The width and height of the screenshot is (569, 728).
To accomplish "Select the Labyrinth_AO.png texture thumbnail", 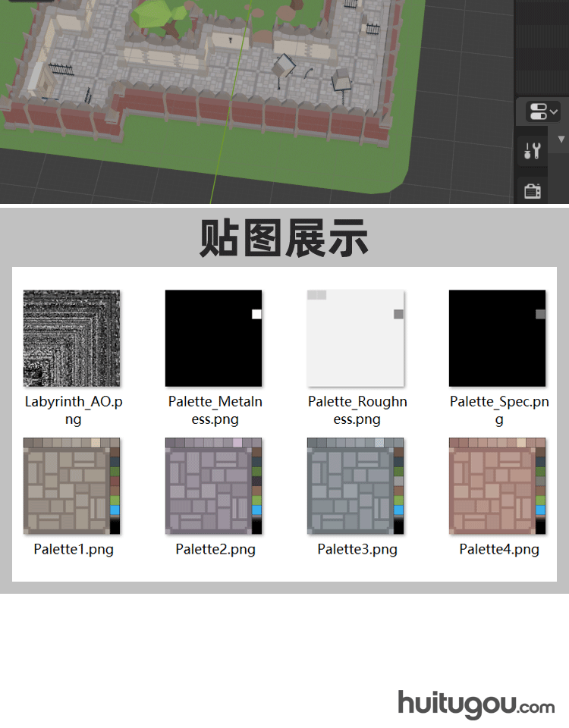I will click(72, 338).
